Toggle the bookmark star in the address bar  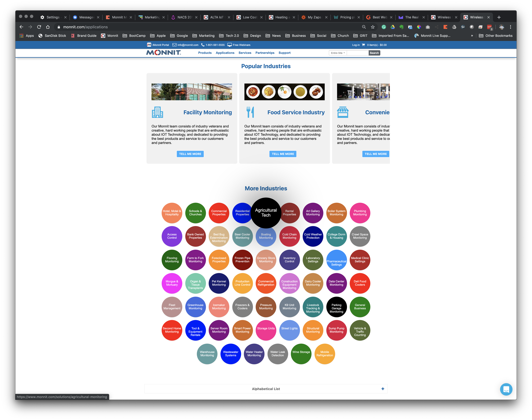[373, 27]
